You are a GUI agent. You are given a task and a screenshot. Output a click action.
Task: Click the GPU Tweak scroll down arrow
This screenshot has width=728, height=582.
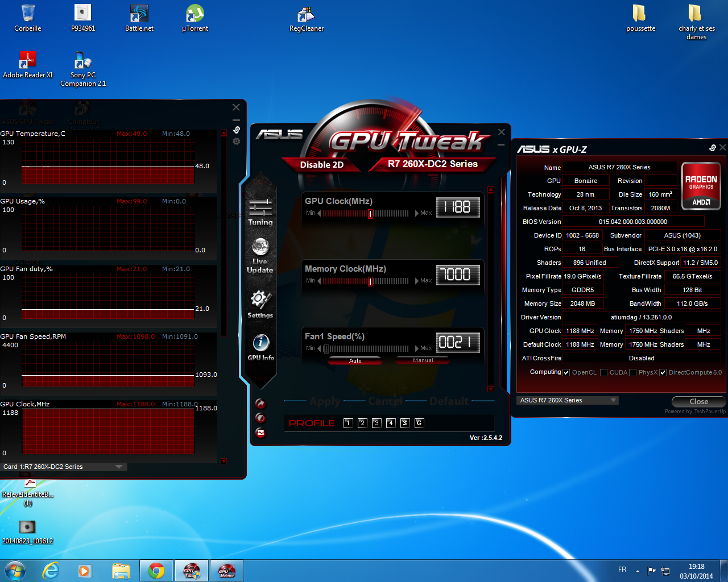(x=491, y=389)
